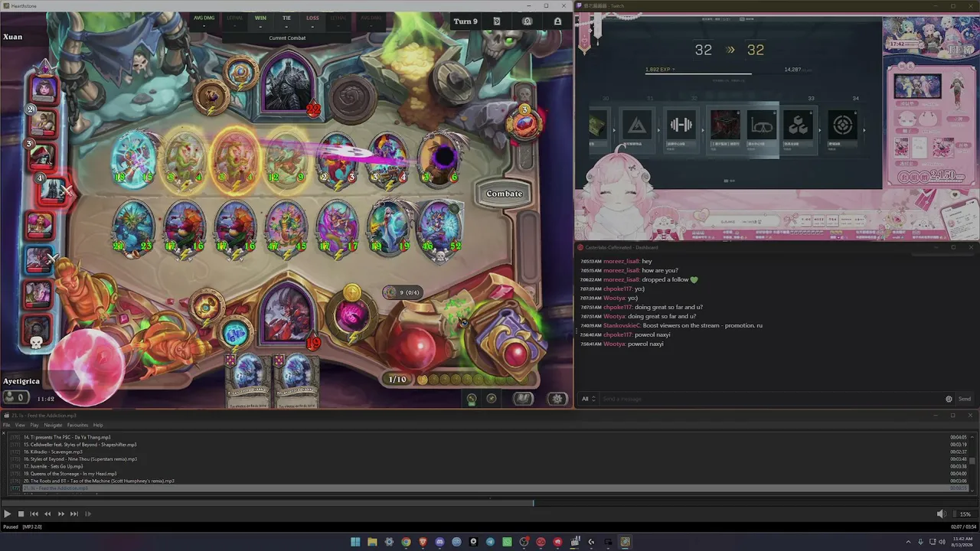Click the dumbbell icon tile in Twitch stream
The height and width of the screenshot is (551, 980).
(681, 125)
